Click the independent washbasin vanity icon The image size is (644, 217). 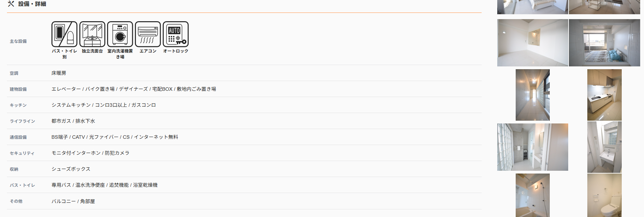[x=92, y=34]
